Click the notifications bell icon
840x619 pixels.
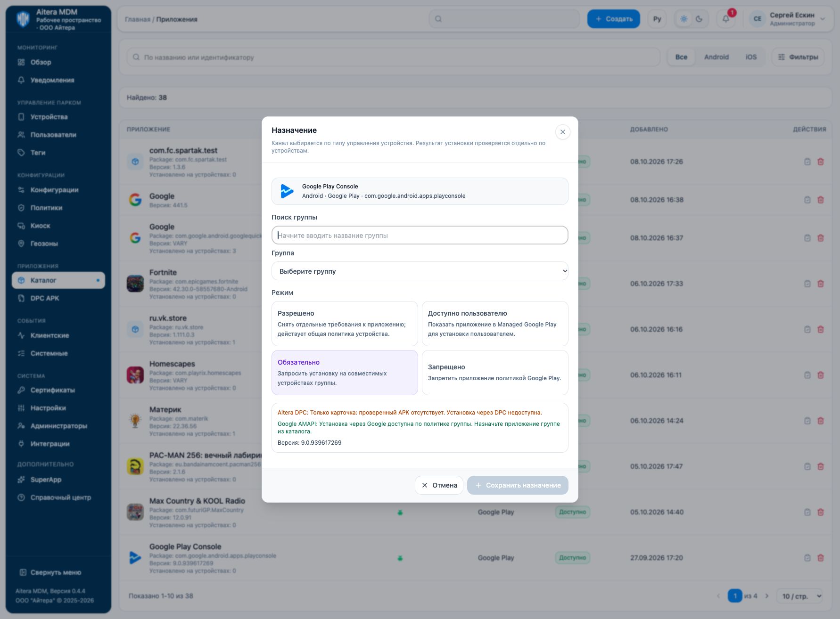pos(725,19)
